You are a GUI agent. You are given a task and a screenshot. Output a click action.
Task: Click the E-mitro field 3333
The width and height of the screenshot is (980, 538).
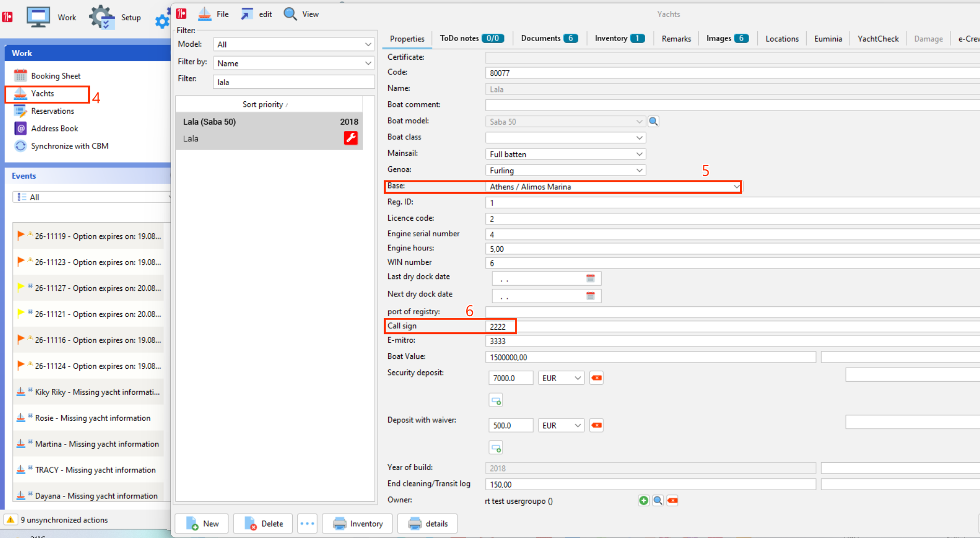click(x=732, y=341)
